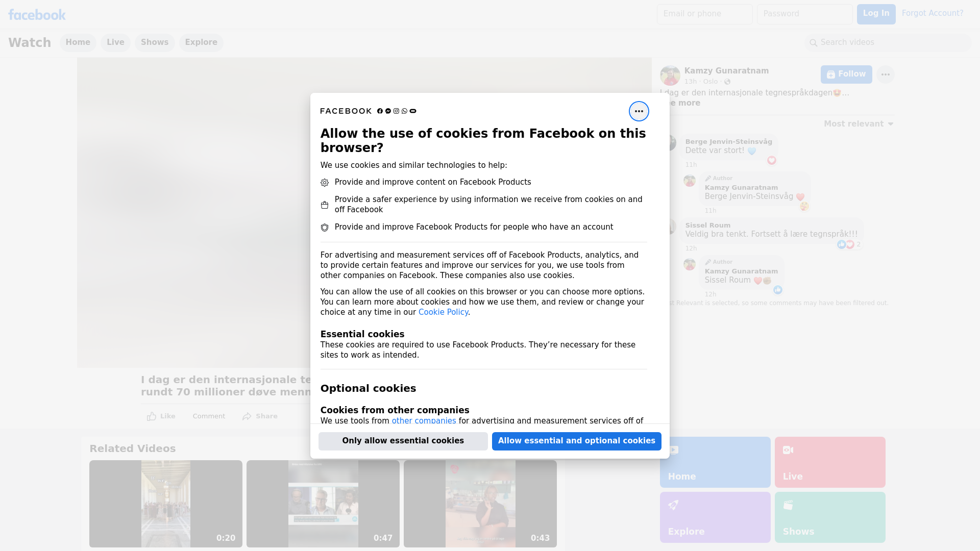980x551 pixels.
Task: Click the Like thumbs-up icon
Action: [152, 416]
